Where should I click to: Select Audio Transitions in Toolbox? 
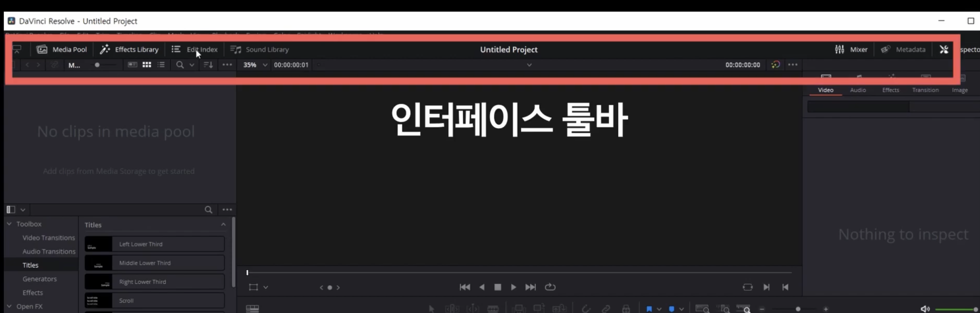point(49,252)
